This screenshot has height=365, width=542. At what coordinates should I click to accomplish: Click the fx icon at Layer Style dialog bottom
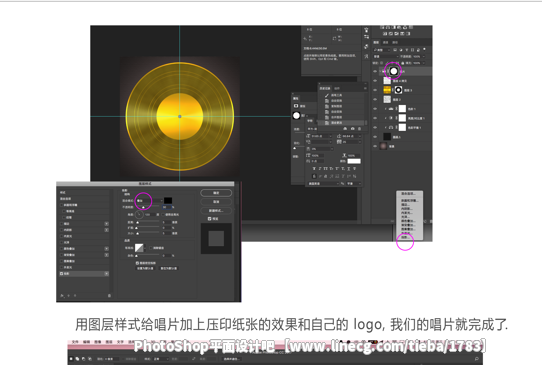63,296
